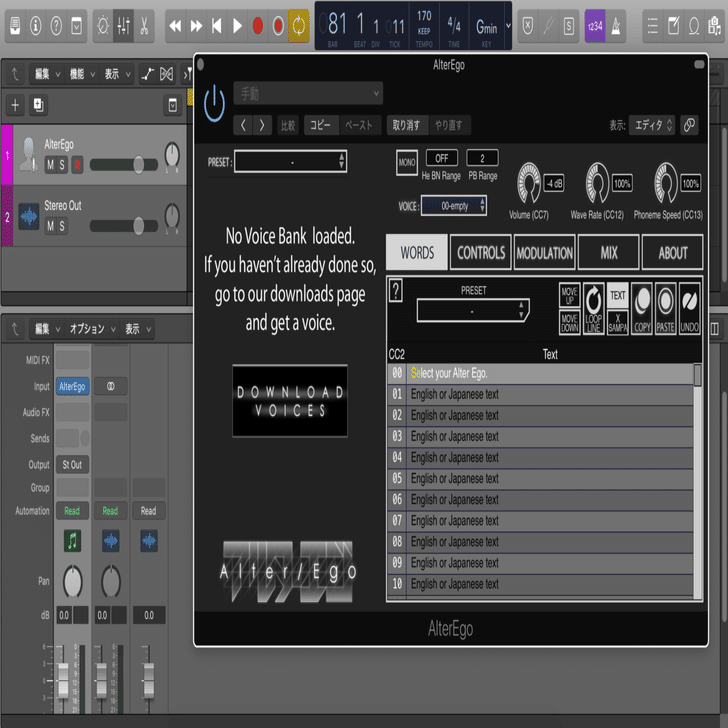Click the plugin link chain icon
Viewport: 728px width, 728px height.
(x=689, y=125)
